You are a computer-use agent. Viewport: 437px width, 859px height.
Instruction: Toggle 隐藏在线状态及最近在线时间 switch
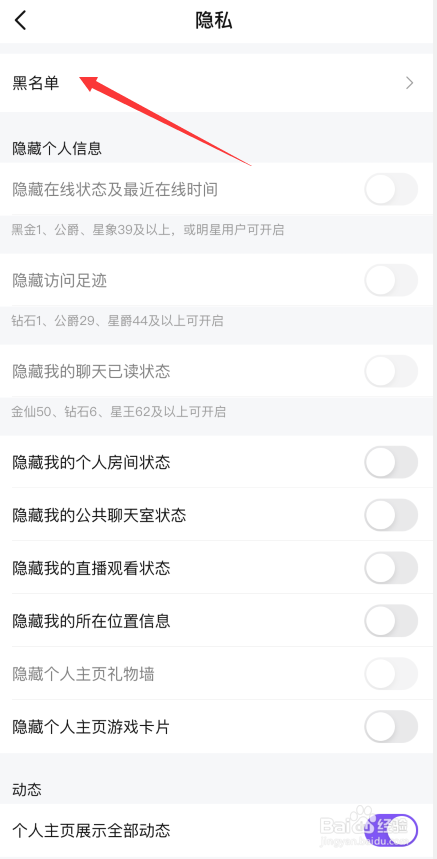click(391, 190)
